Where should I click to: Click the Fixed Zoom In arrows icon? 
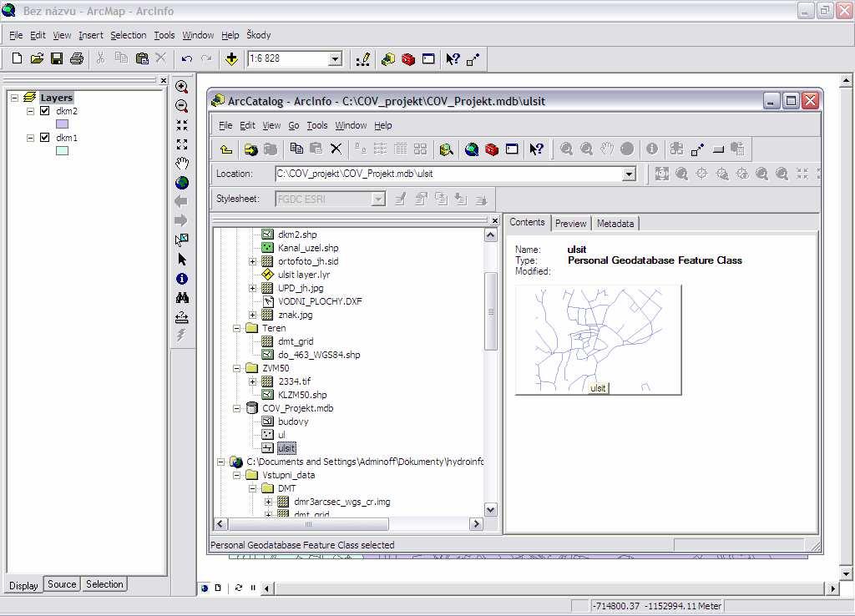pyautogui.click(x=181, y=125)
